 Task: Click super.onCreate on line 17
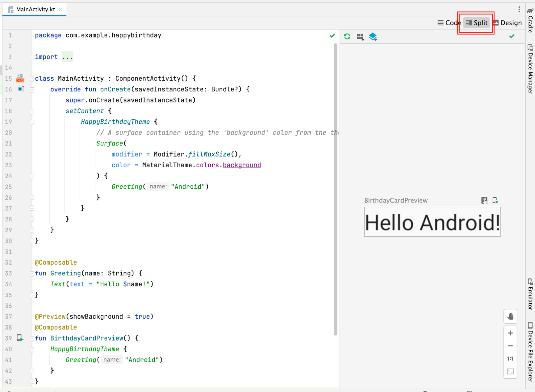click(x=93, y=100)
